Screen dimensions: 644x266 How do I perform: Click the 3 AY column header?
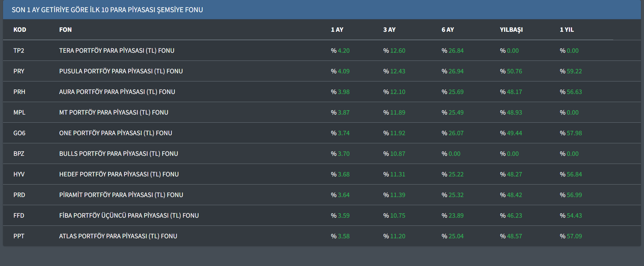tap(389, 30)
